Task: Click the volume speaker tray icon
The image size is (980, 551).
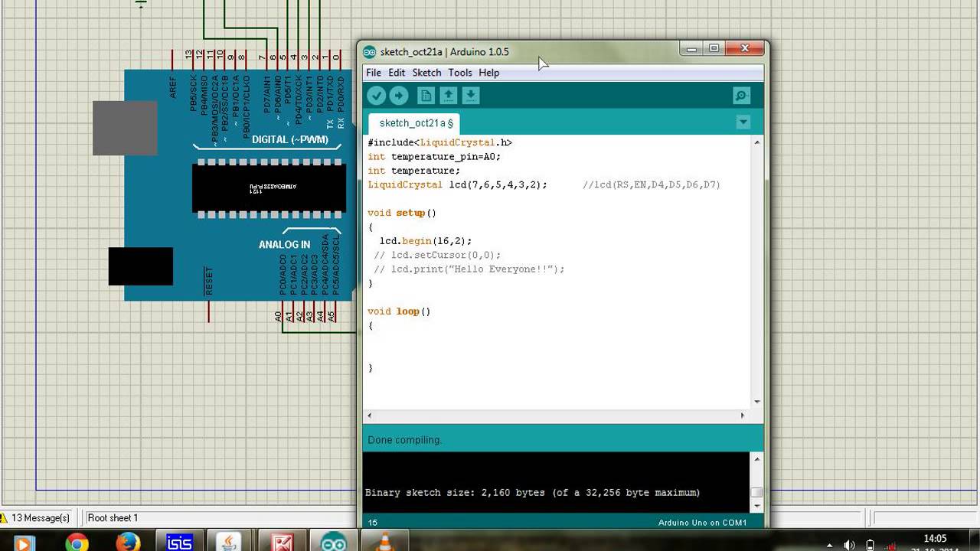Action: 850,545
